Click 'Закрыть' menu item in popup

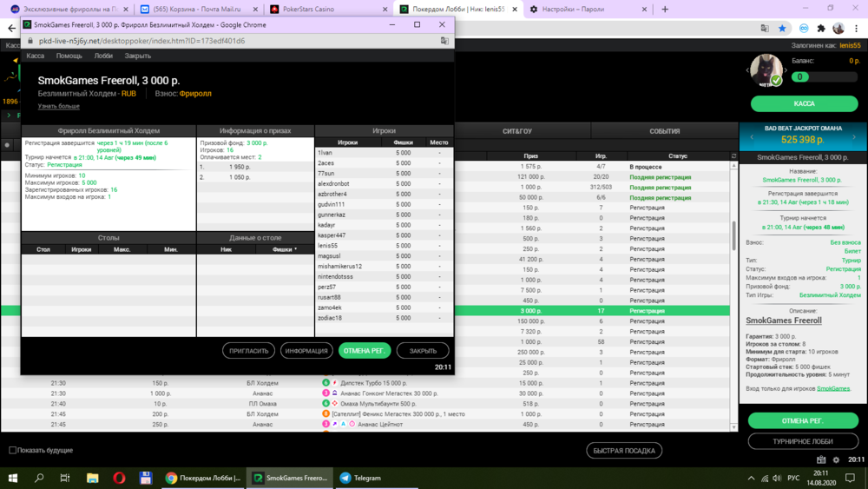tap(137, 56)
